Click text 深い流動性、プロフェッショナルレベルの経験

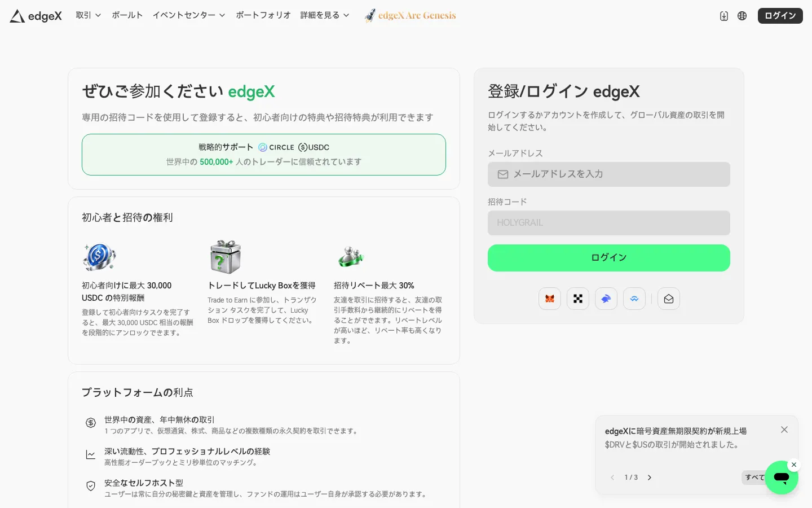(187, 452)
